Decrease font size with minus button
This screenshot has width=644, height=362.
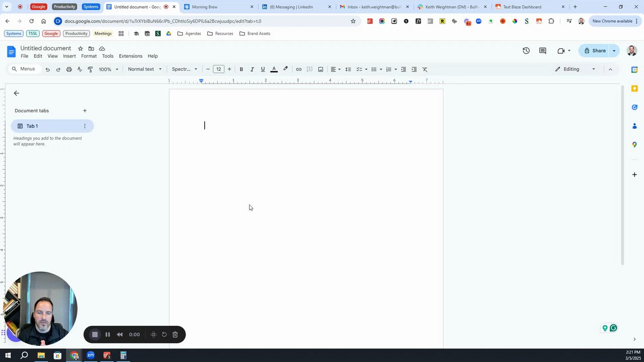coord(208,69)
